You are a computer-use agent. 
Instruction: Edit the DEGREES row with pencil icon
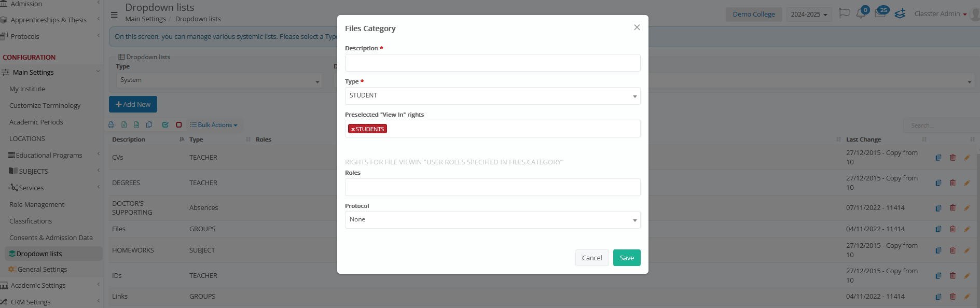point(967,183)
